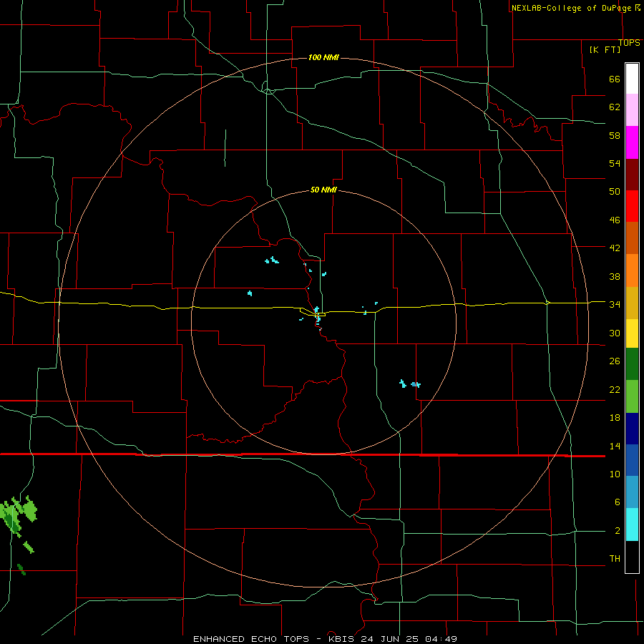The width and height of the screenshot is (644, 644).
Task: Click the 100 NMI range ring label
Action: (323, 57)
